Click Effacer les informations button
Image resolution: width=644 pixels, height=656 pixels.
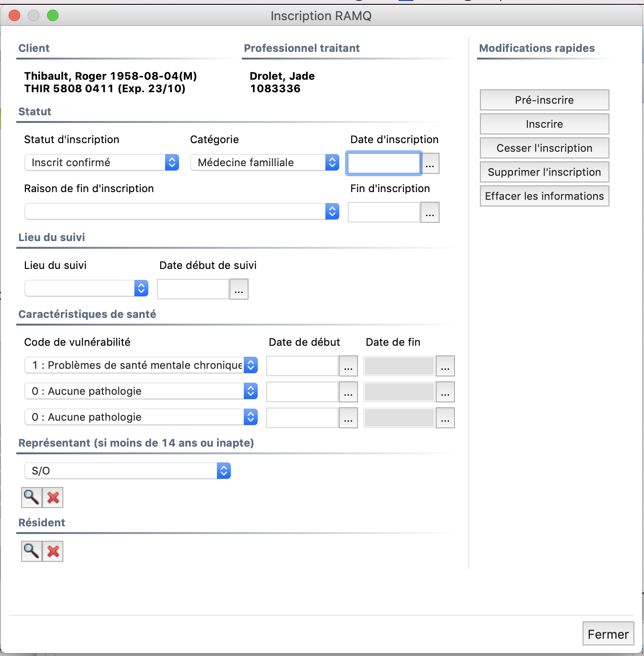(x=544, y=196)
